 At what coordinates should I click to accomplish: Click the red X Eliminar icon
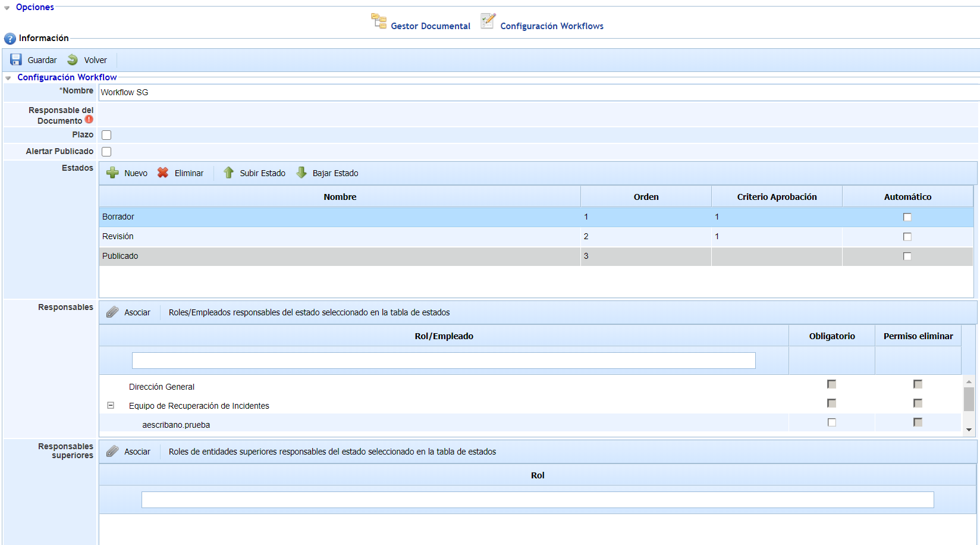pos(163,173)
